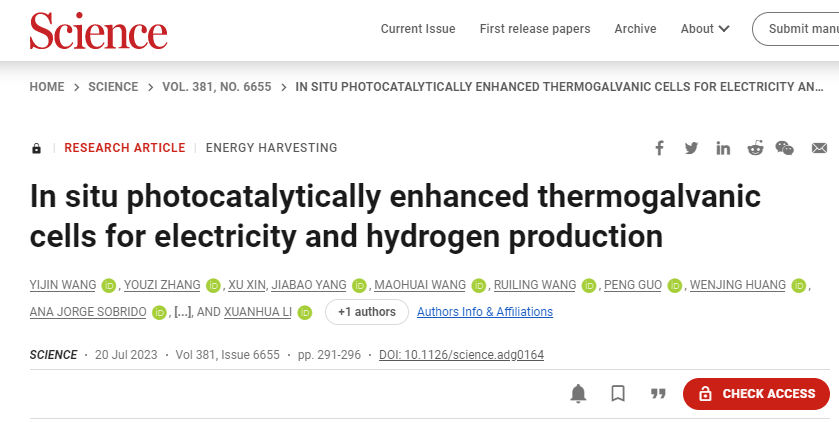
Task: Open the cite quotation marks icon
Action: [658, 394]
